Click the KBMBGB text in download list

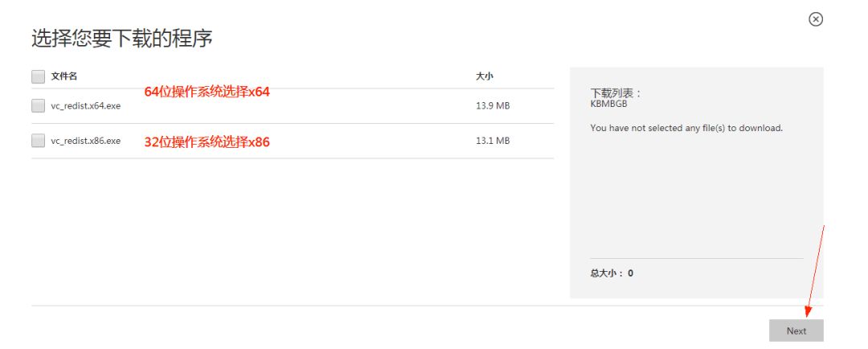pos(608,103)
